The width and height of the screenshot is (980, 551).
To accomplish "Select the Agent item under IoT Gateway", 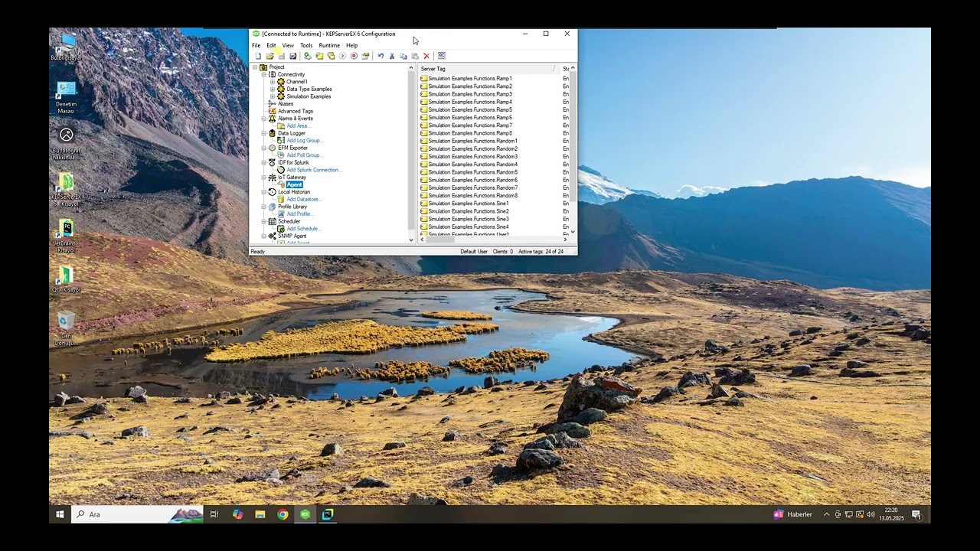I will click(x=294, y=184).
